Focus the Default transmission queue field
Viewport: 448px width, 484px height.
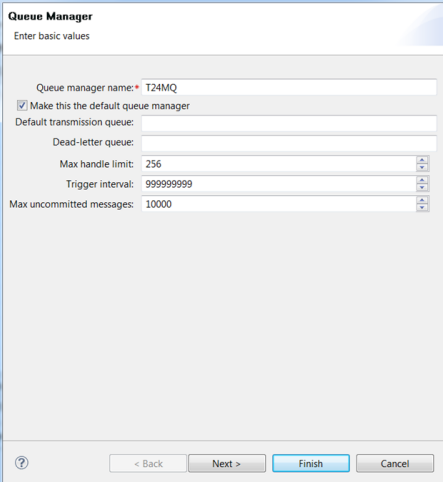289,123
